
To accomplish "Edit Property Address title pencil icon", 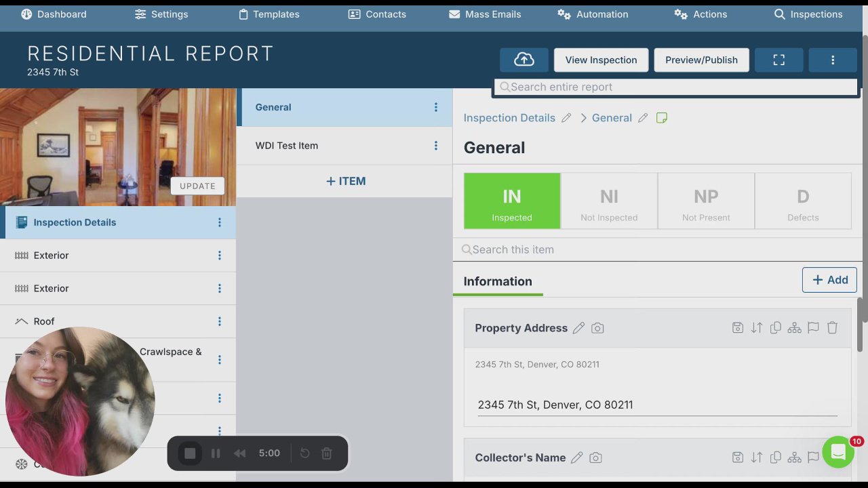I will point(578,328).
